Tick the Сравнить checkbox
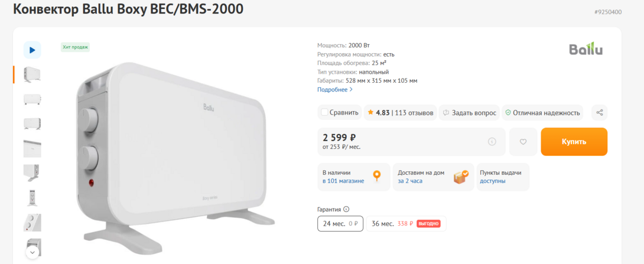This screenshot has width=644, height=264. pos(324,112)
